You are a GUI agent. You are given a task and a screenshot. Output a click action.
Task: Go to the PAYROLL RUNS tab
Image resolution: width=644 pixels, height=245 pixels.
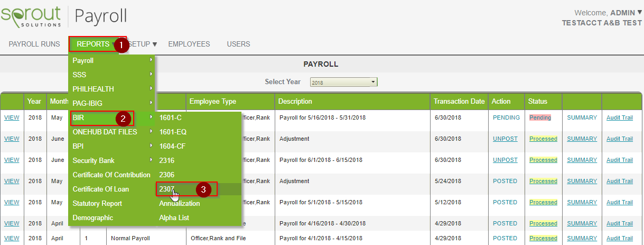[34, 44]
